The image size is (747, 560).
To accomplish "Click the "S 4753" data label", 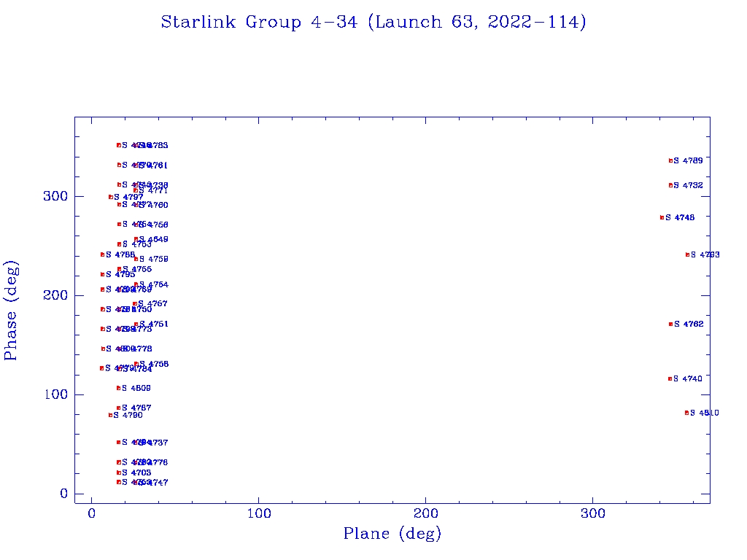I will point(136,244).
